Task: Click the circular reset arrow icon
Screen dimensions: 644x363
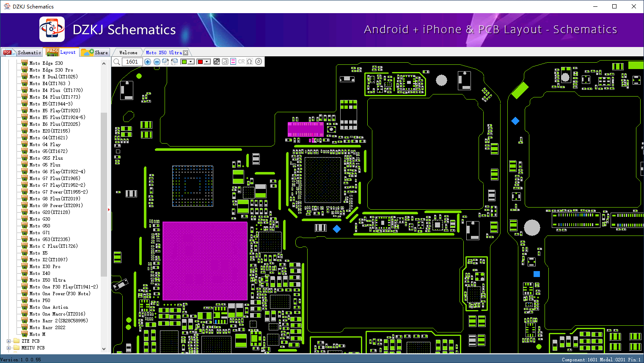Action: (x=259, y=61)
